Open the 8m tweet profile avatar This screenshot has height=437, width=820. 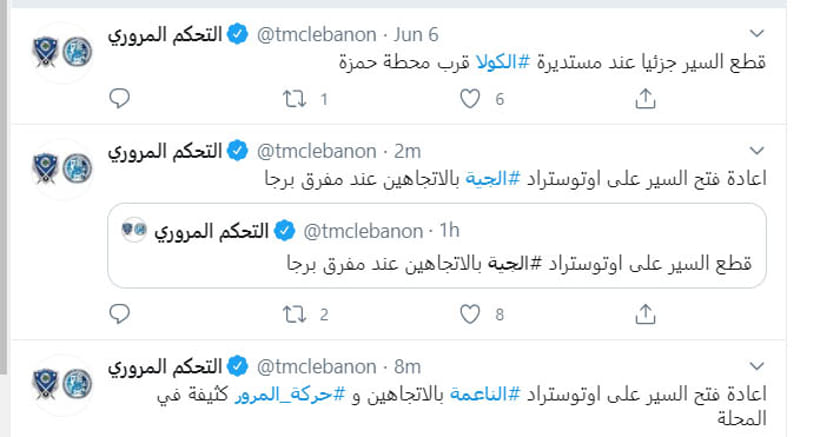(x=62, y=384)
